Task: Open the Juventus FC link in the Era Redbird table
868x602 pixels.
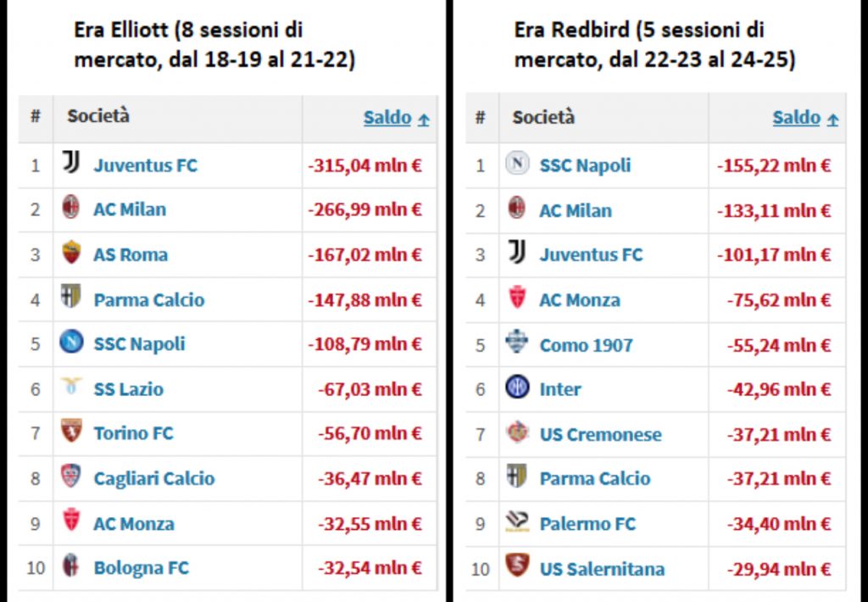Action: click(x=591, y=254)
